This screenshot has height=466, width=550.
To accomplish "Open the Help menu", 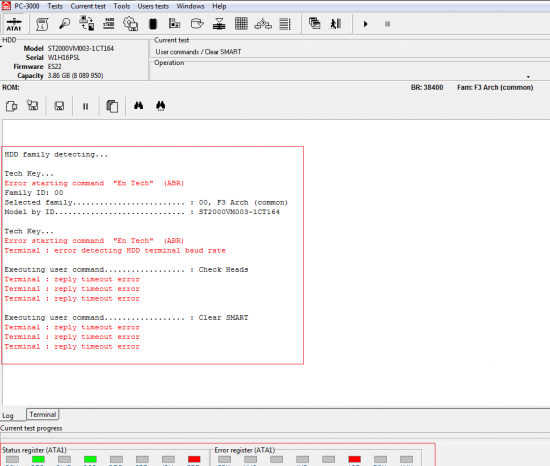I will coord(219,6).
